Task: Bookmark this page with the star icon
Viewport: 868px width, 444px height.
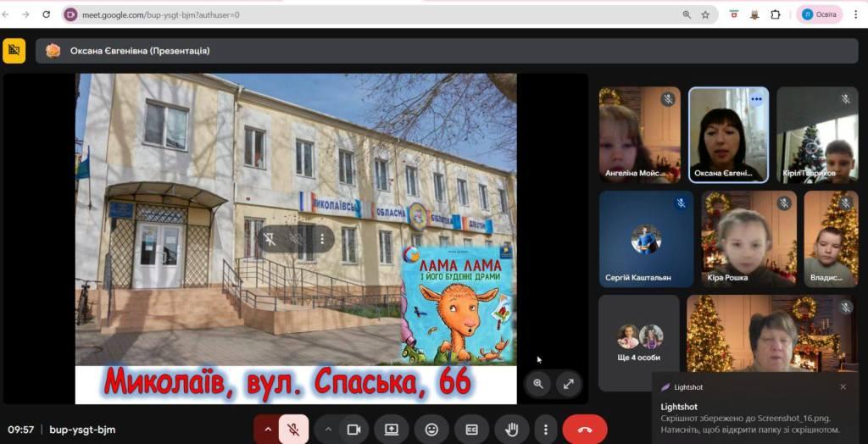Action: [705, 14]
